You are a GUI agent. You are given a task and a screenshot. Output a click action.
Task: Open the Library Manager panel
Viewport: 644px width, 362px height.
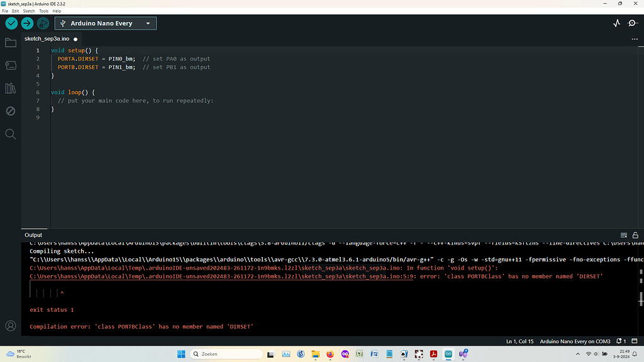(x=9, y=88)
